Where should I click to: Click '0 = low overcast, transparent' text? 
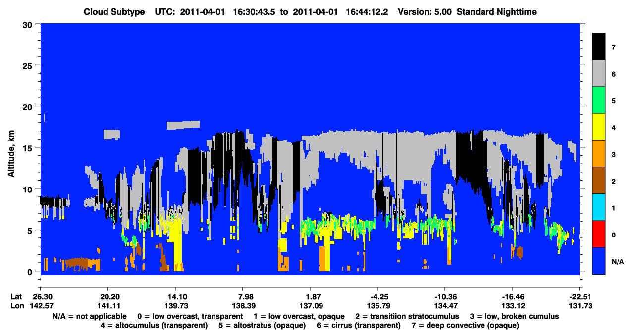pos(190,316)
